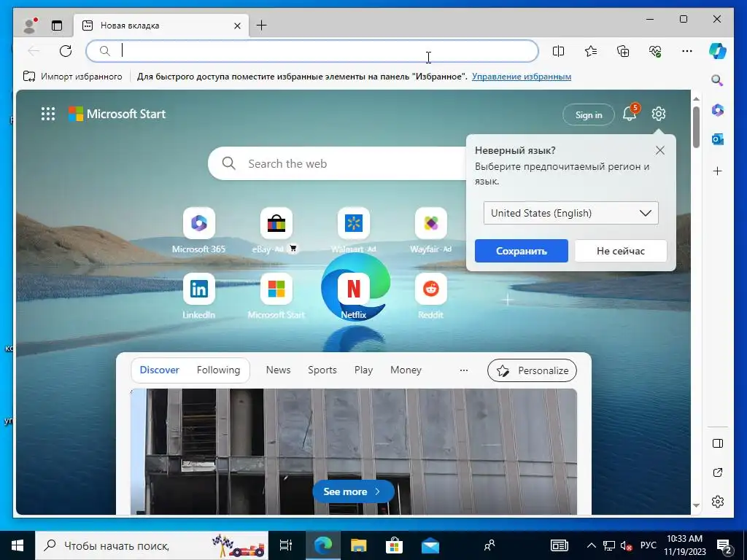747x560 pixels.
Task: Refresh the current page
Action: (x=66, y=51)
